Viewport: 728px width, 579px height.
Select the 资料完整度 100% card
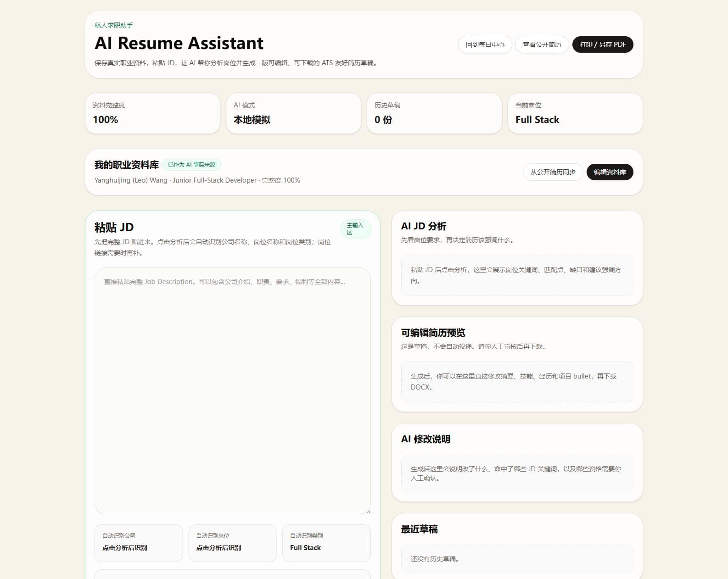click(x=152, y=113)
